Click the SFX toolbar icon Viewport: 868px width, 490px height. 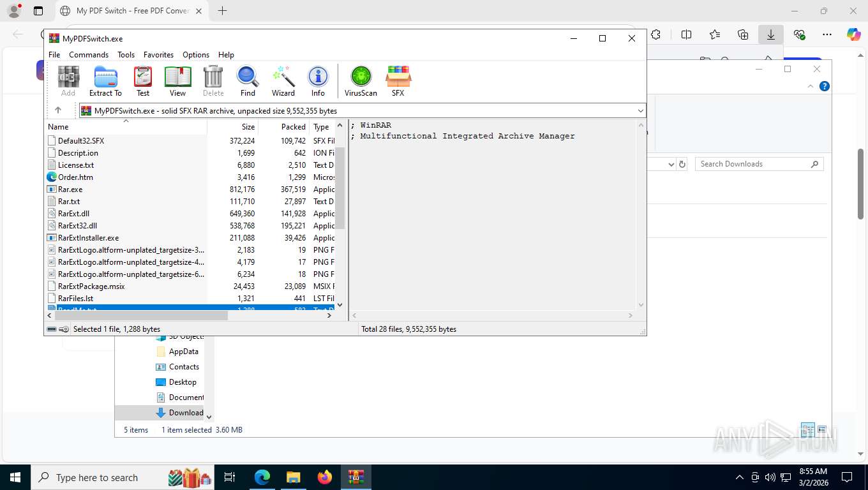pyautogui.click(x=398, y=81)
